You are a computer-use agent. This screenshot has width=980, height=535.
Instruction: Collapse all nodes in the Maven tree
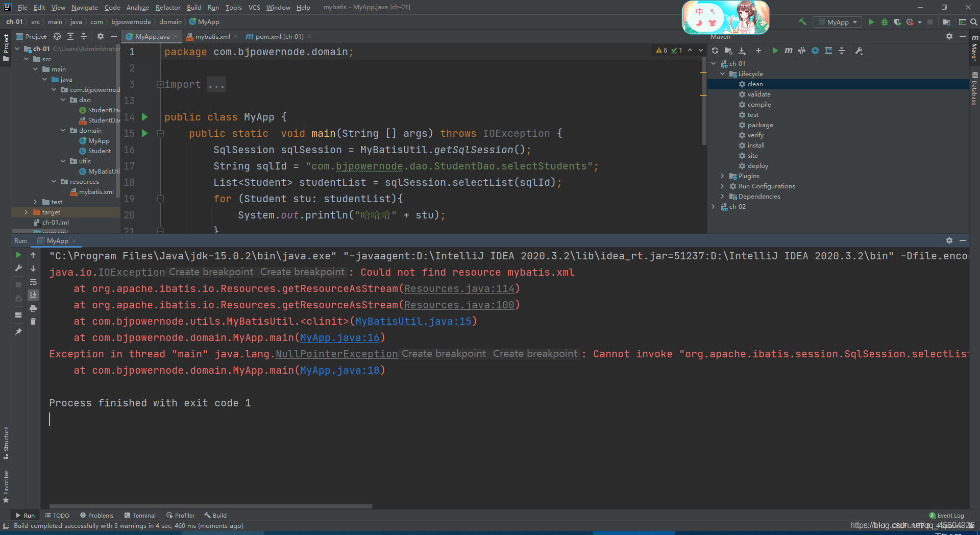(x=842, y=51)
